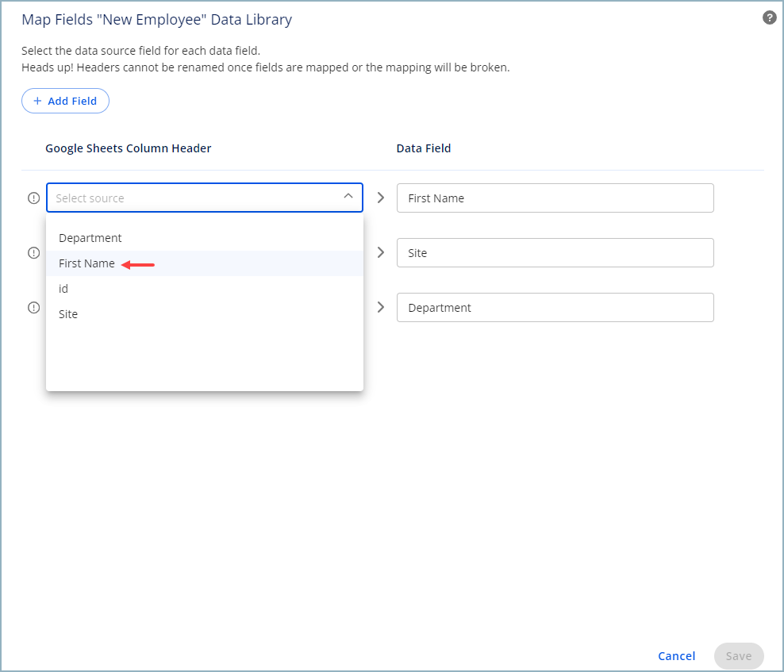Image resolution: width=784 pixels, height=672 pixels.
Task: Click the Select source combo box
Action: coord(205,198)
